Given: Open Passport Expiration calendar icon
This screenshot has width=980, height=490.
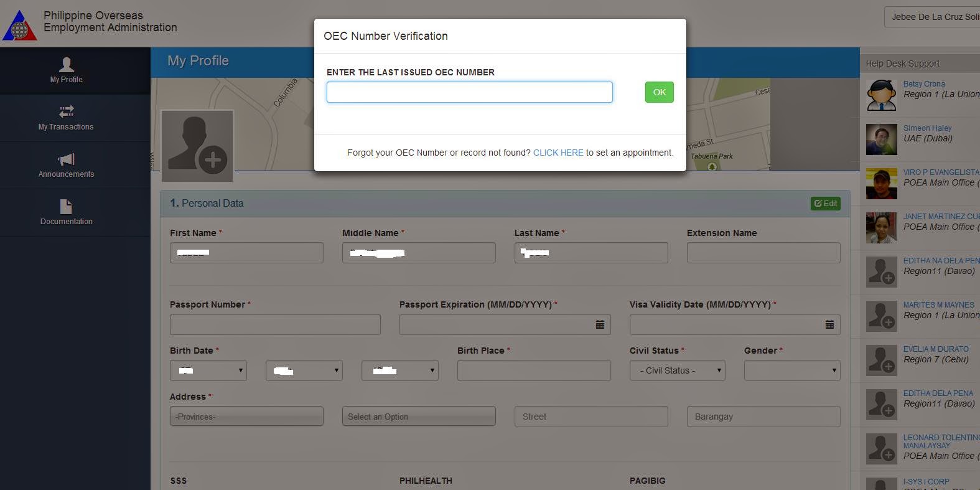Looking at the screenshot, I should 600,324.
